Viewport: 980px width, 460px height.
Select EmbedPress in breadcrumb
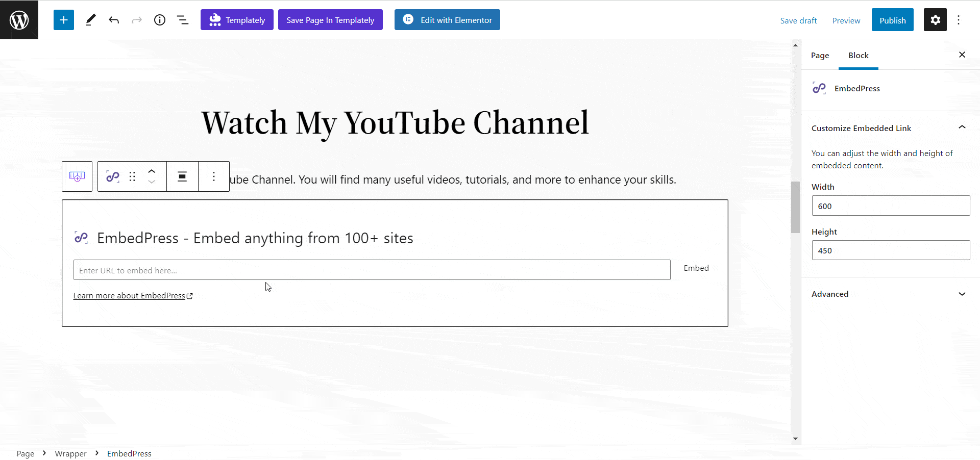coord(129,453)
